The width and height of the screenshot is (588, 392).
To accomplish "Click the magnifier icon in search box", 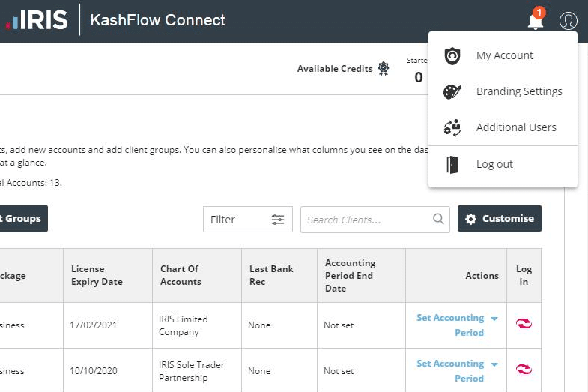I will coord(438,220).
